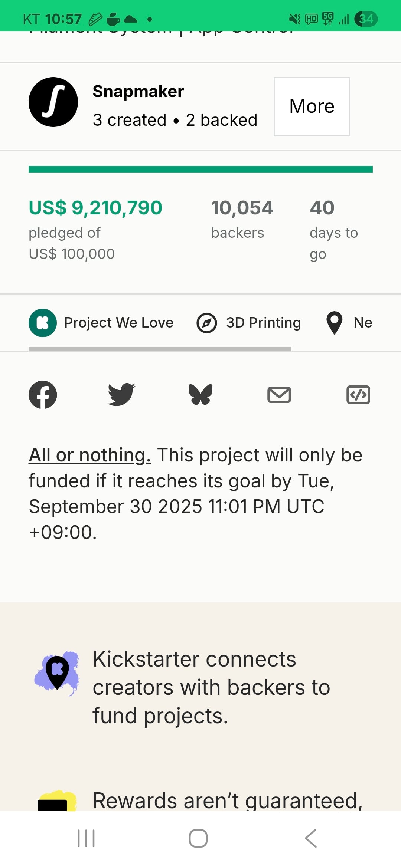Tap the 3D Printing compass icon
Image resolution: width=401 pixels, height=868 pixels.
207,323
